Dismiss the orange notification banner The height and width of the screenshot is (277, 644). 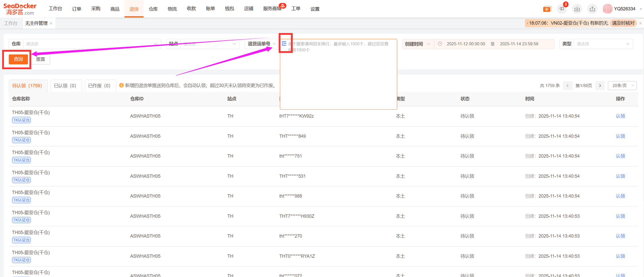coord(640,23)
